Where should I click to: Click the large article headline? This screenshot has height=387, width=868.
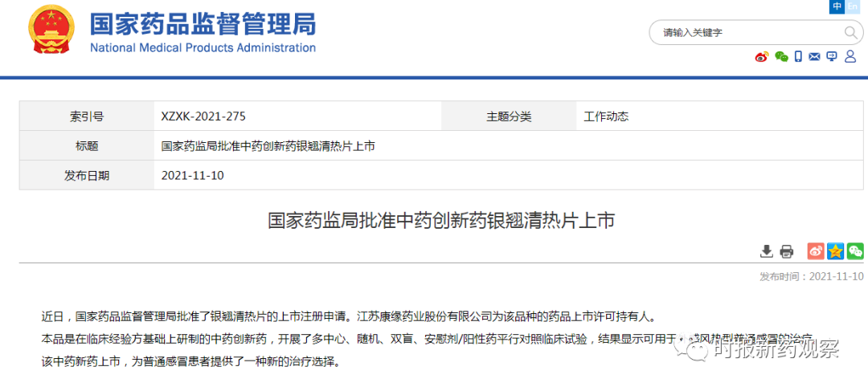441,221
